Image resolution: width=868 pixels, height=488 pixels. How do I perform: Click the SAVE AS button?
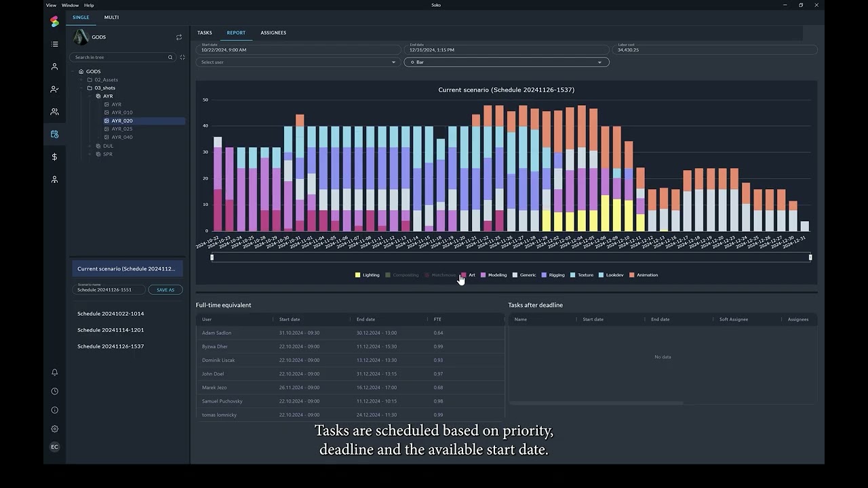(x=165, y=289)
